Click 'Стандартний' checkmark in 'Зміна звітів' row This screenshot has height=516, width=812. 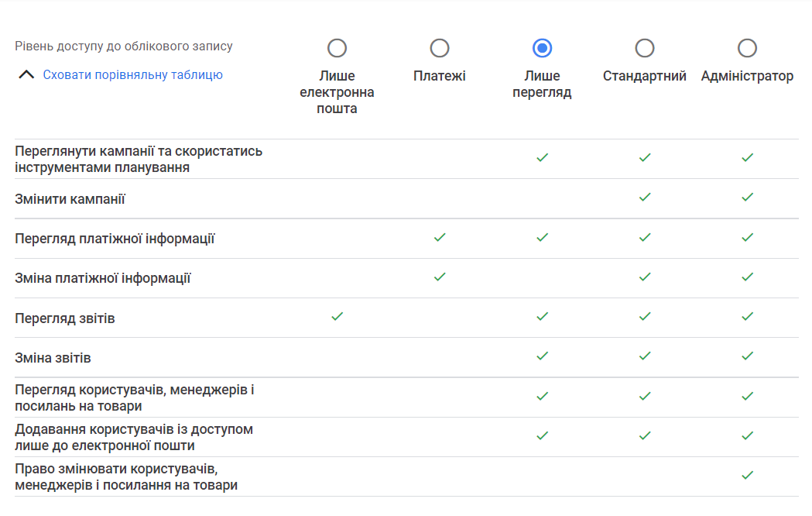coord(645,356)
